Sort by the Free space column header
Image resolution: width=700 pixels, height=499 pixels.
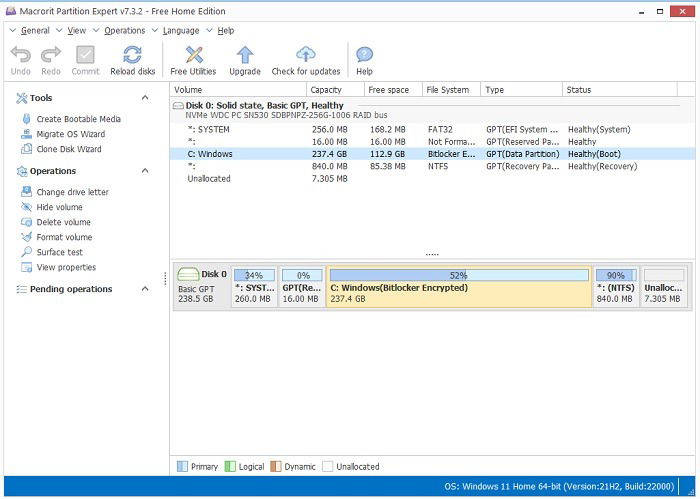click(393, 90)
